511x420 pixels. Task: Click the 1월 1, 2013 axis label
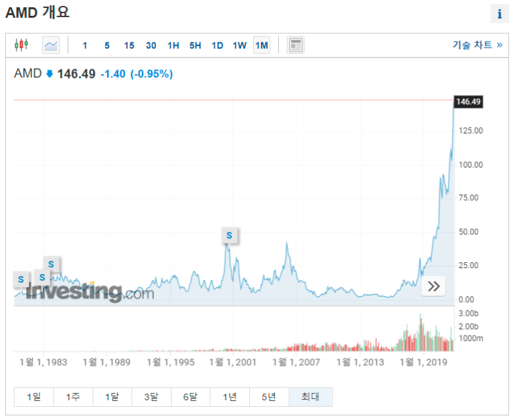[360, 362]
